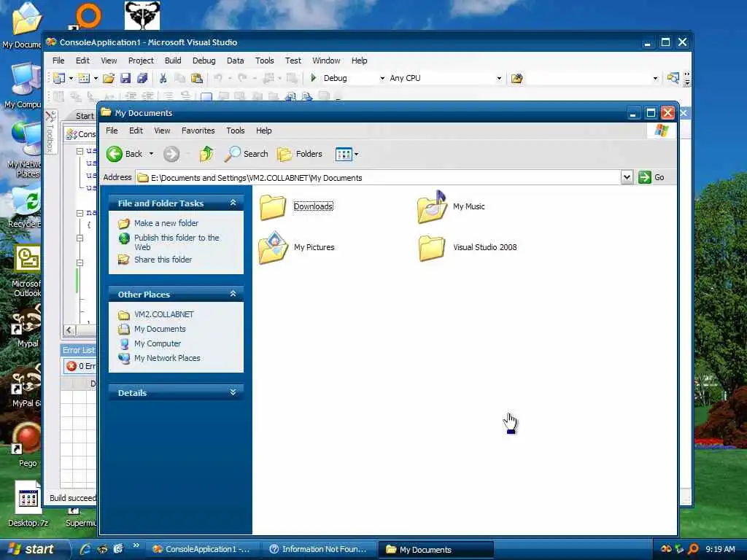Toggle the Folders pane button
The width and height of the screenshot is (747, 560).
click(300, 154)
